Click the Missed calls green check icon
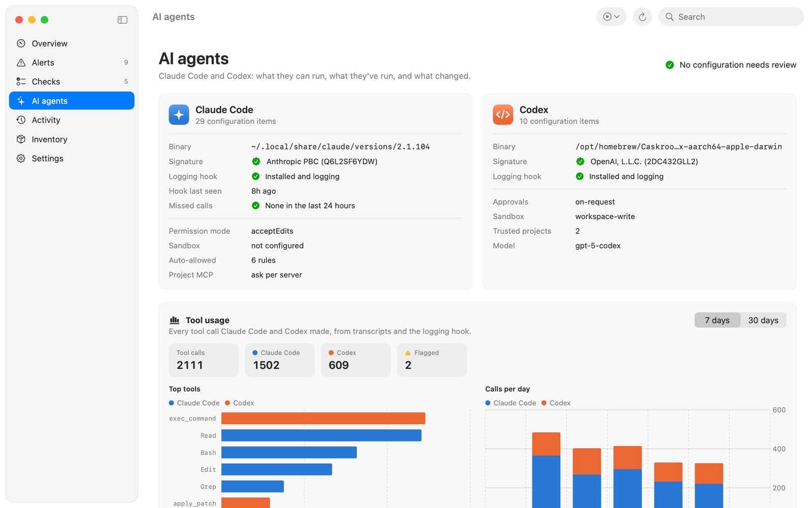This screenshot has width=812, height=508. [256, 206]
